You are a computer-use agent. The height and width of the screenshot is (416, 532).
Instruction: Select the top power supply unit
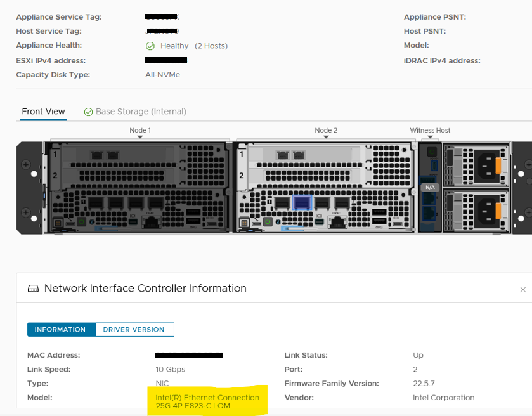click(476, 164)
